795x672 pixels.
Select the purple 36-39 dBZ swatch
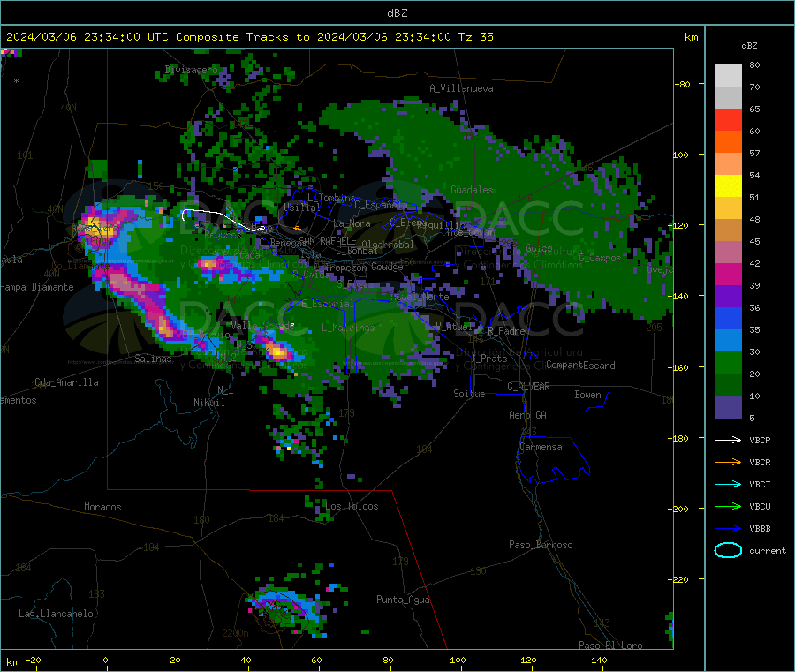click(x=728, y=297)
